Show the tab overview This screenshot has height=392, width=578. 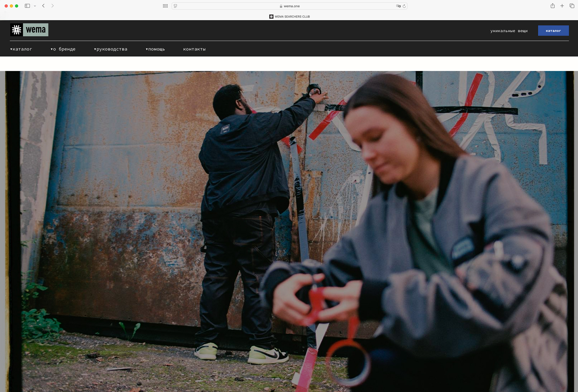coord(572,6)
